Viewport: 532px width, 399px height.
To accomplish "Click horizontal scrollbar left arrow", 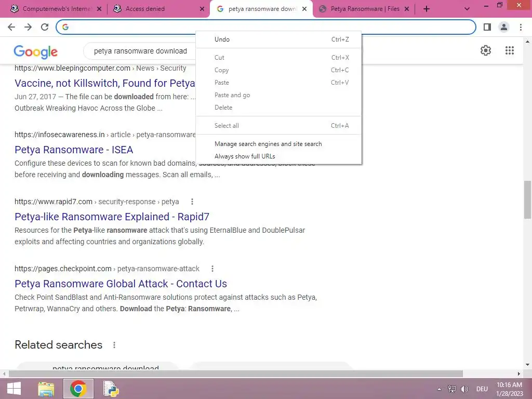I will click(x=4, y=374).
